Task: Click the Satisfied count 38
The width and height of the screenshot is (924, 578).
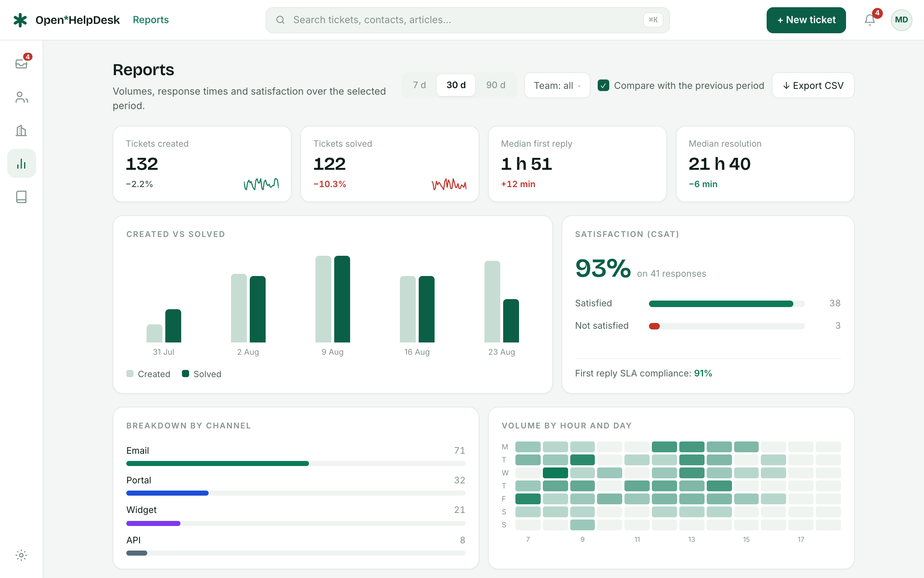Action: click(835, 303)
